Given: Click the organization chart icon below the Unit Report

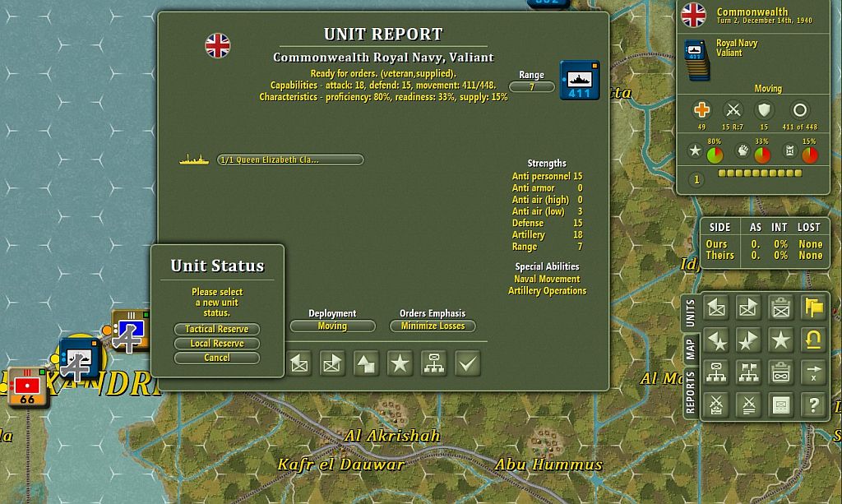Looking at the screenshot, I should tap(433, 363).
